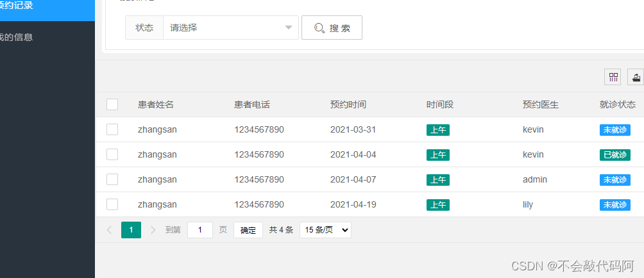Click the 已就诊 status badge

[615, 155]
